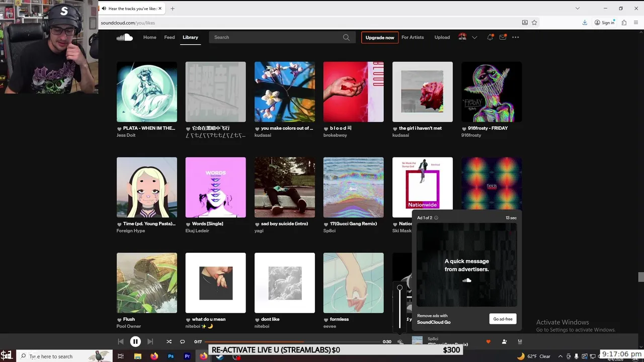Open the 17(Gucci Gang Remix) track title
644x362 pixels.
coord(352,224)
